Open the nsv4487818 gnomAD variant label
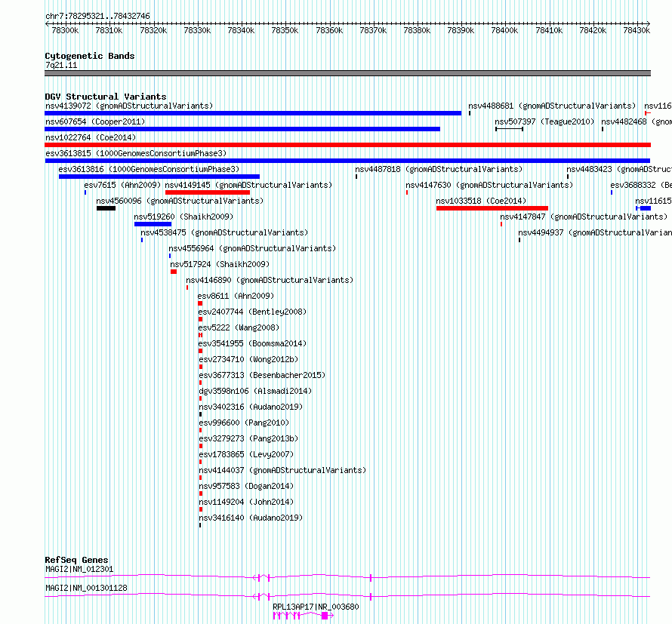 [x=439, y=169]
